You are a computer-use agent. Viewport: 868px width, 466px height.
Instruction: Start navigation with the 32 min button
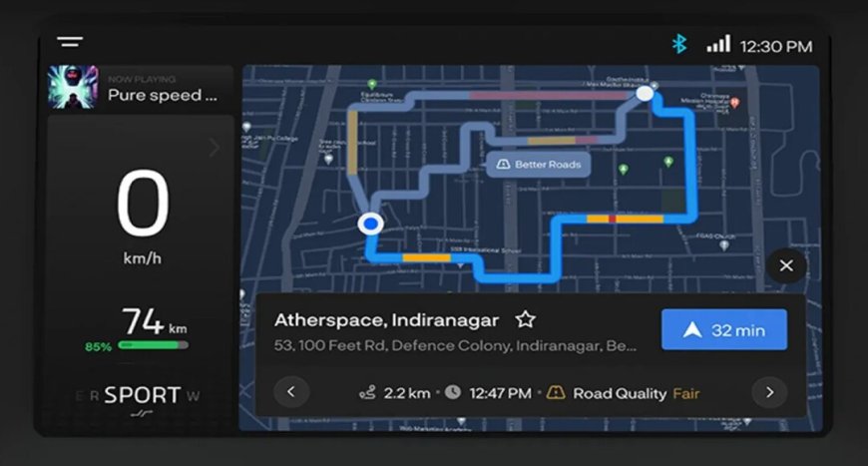pyautogui.click(x=724, y=330)
